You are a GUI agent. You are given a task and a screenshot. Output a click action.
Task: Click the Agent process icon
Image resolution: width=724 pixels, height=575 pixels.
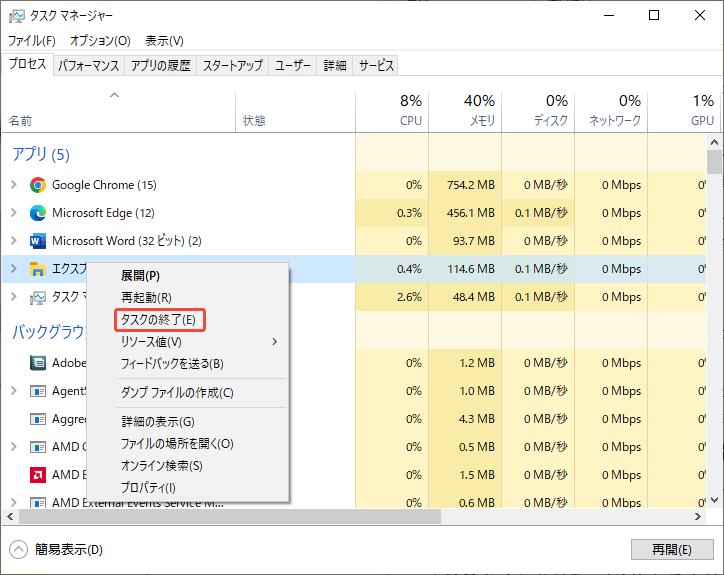37,391
